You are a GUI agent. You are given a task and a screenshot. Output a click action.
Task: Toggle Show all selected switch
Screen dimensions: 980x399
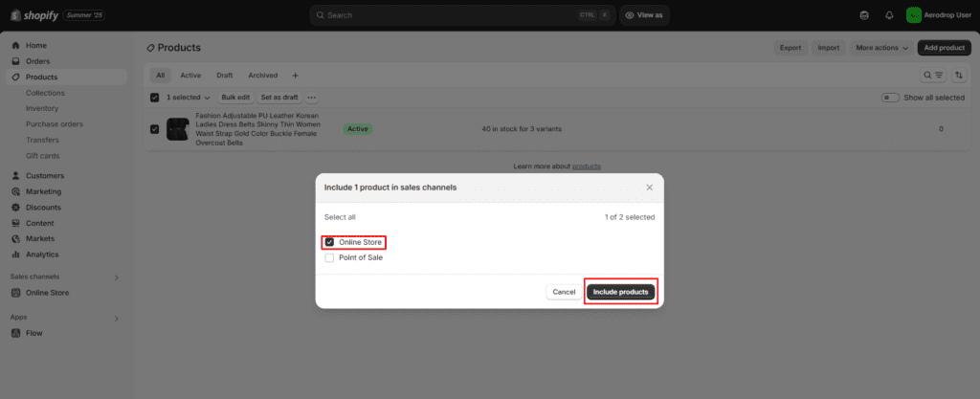click(x=890, y=98)
